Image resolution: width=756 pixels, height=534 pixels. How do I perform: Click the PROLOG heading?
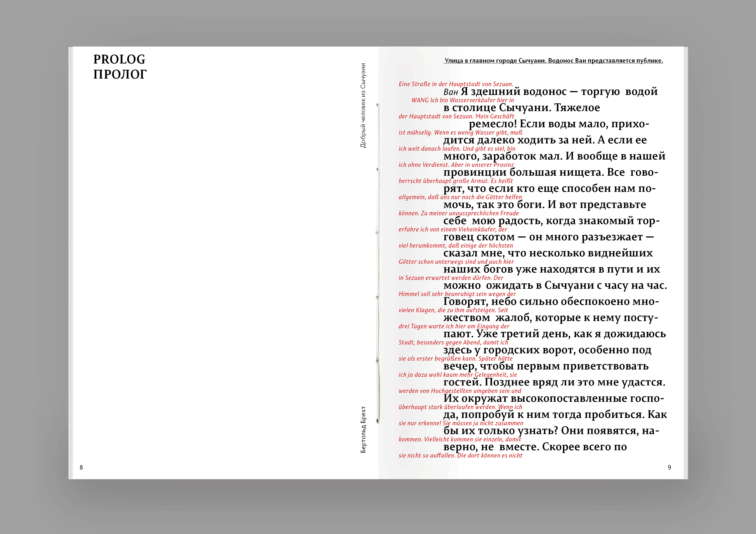(x=119, y=60)
